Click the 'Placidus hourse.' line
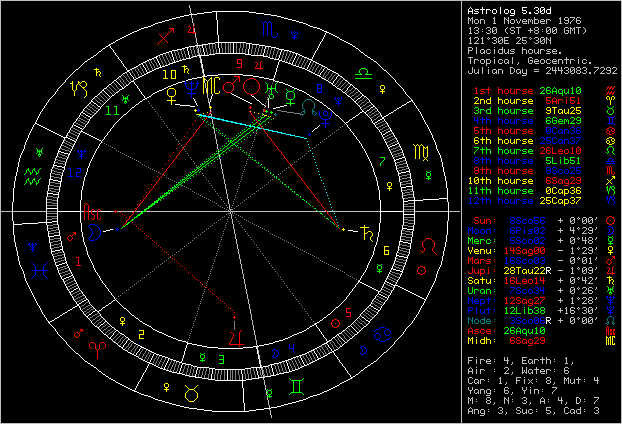 (x=515, y=51)
